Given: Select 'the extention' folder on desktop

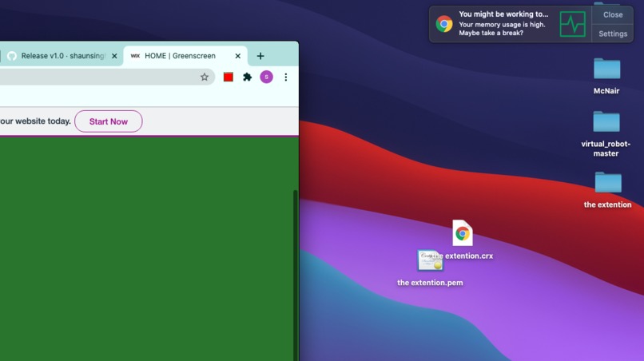Looking at the screenshot, I should tap(608, 182).
